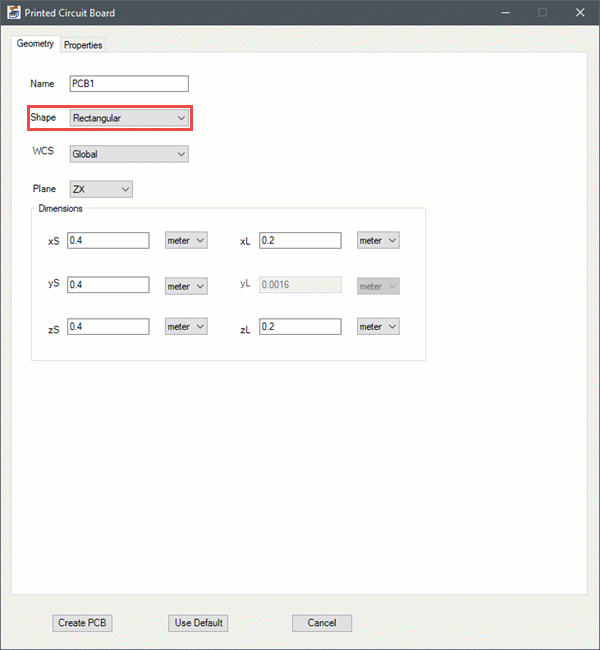Cancel the Printed Circuit Board dialog
The image size is (600, 650).
point(322,623)
